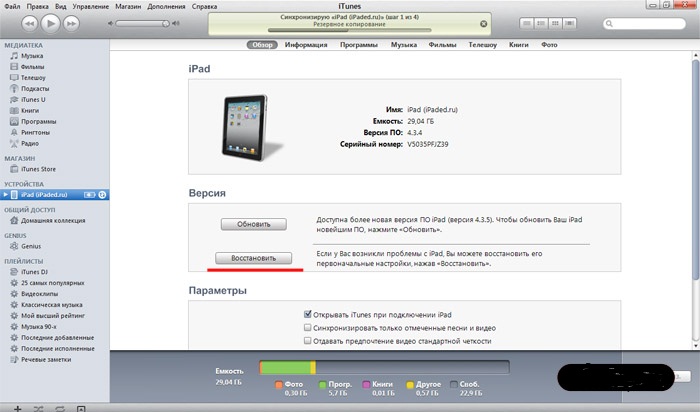The height and width of the screenshot is (412, 700).
Task: Adjust the volume slider
Action: coord(145,22)
